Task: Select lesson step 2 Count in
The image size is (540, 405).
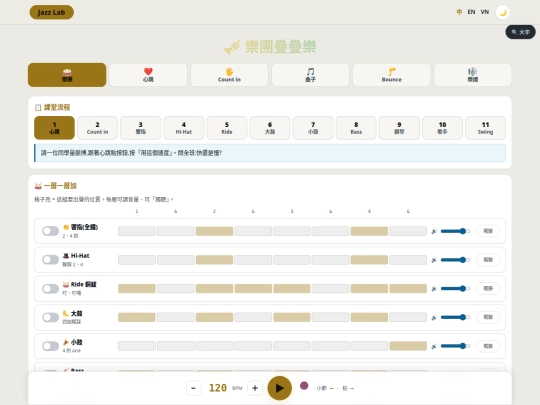Action: click(x=97, y=128)
